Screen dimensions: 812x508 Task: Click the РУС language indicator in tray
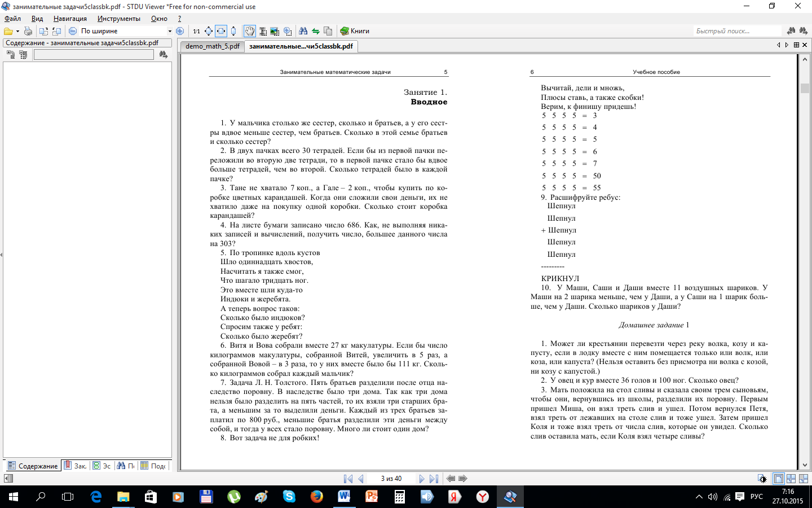click(x=757, y=497)
